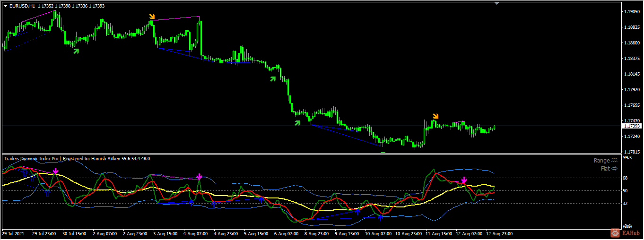Click the magenta down arrow above 12 Aug 07:00
The image size is (644, 240).
coord(464,180)
